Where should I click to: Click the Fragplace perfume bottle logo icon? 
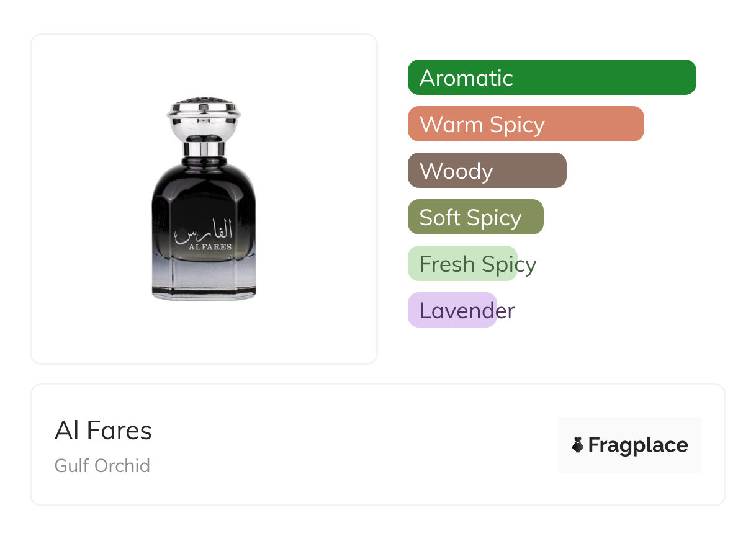[x=578, y=445]
